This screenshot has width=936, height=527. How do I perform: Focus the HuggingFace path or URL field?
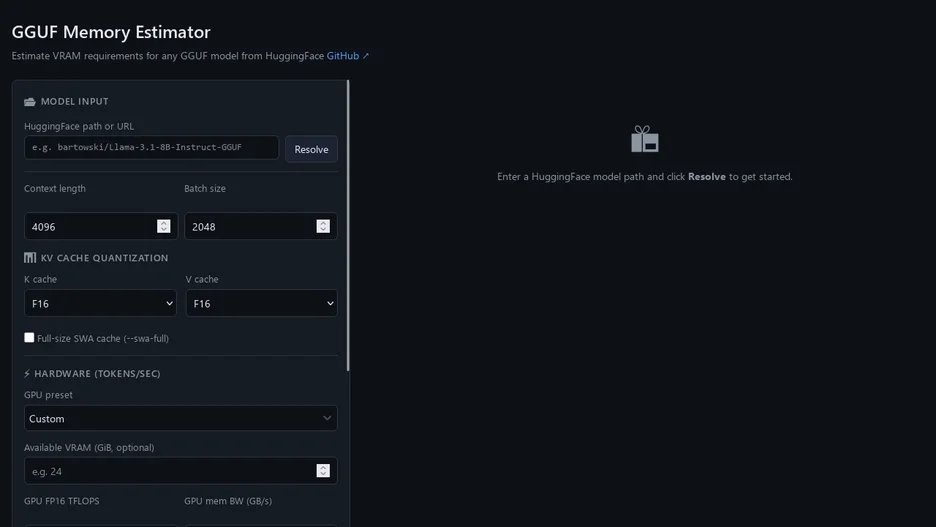point(151,147)
